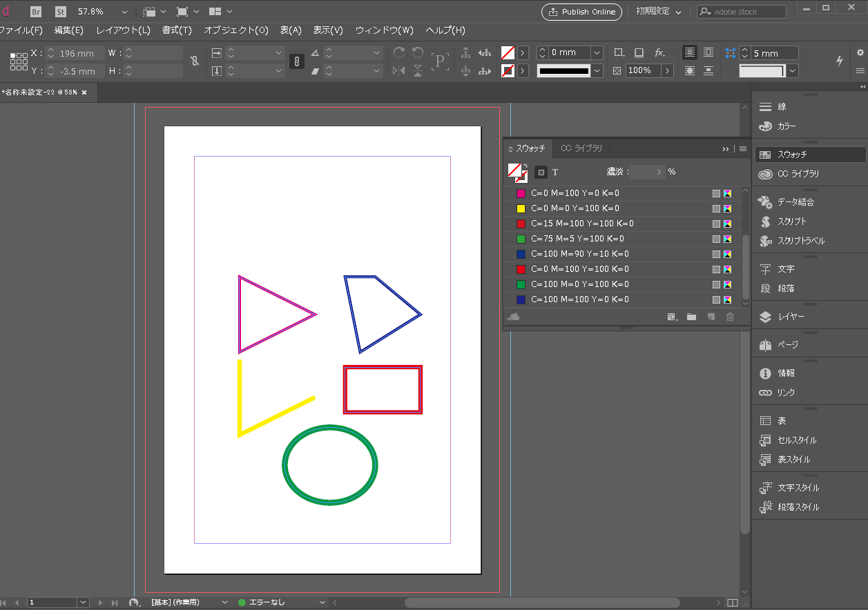Image resolution: width=868 pixels, height=610 pixels.
Task: Open the ページ (Pages) panel
Action: (809, 344)
